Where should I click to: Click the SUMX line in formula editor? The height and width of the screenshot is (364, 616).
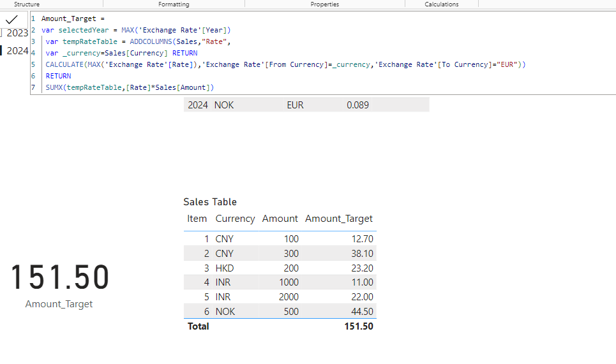coord(130,87)
